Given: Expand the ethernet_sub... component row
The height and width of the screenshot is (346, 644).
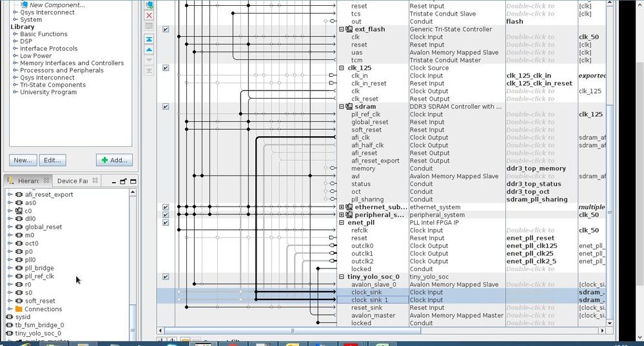Looking at the screenshot, I should (341, 207).
